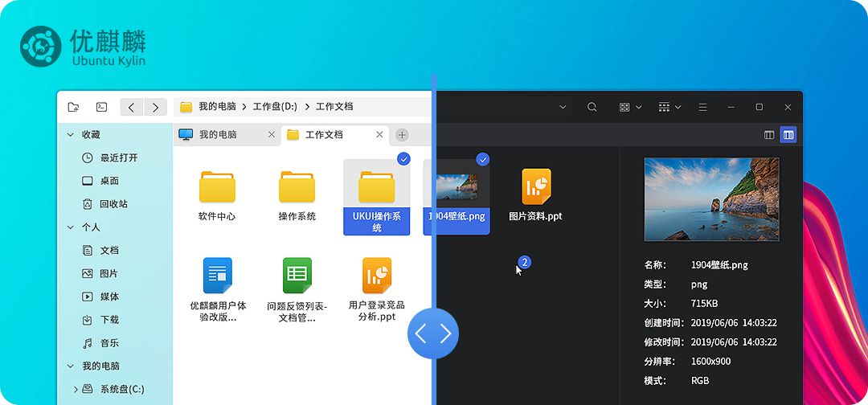Viewport: 868px width, 405px height.
Task: Expand the 系统盘(C:) tree node
Action: [x=76, y=390]
